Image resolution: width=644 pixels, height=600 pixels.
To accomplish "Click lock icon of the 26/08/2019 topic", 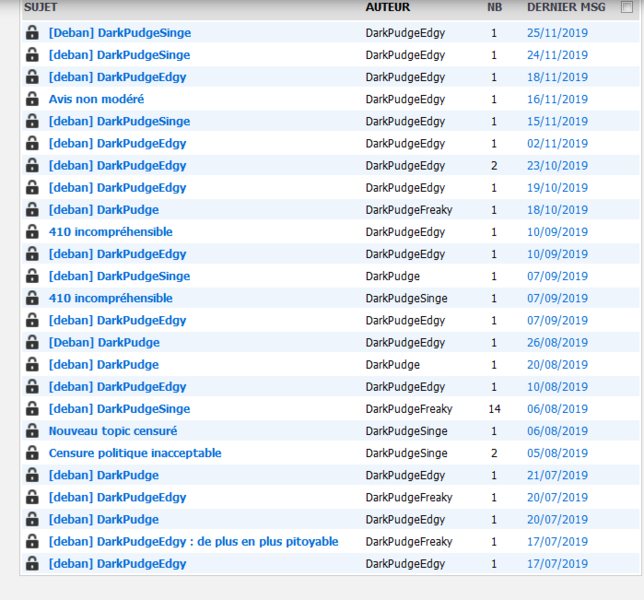I will pos(32,343).
